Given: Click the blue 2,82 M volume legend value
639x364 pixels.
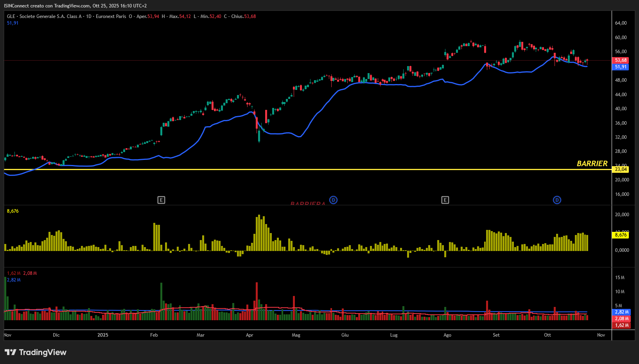Looking at the screenshot, I should (x=14, y=280).
